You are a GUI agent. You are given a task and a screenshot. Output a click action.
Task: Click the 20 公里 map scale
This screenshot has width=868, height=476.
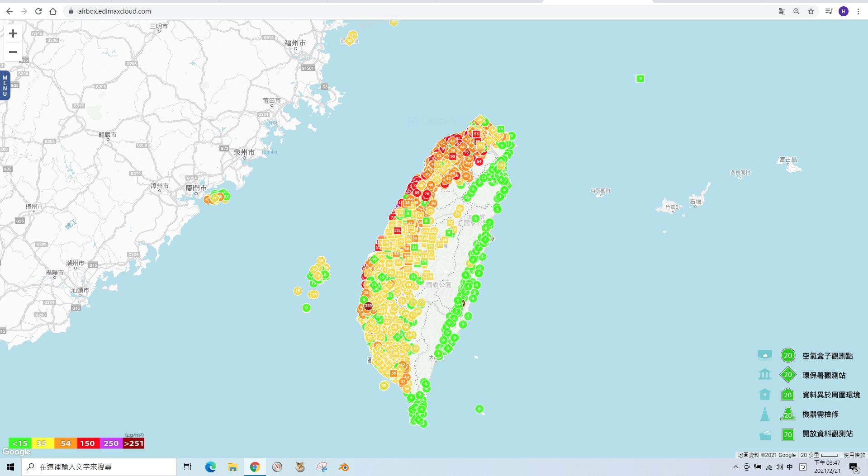(819, 455)
